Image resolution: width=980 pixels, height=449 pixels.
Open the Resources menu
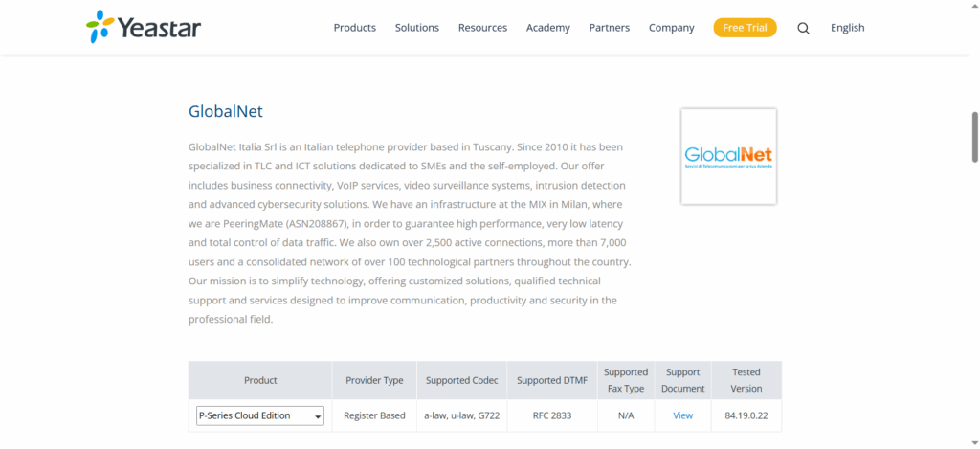pyautogui.click(x=482, y=28)
